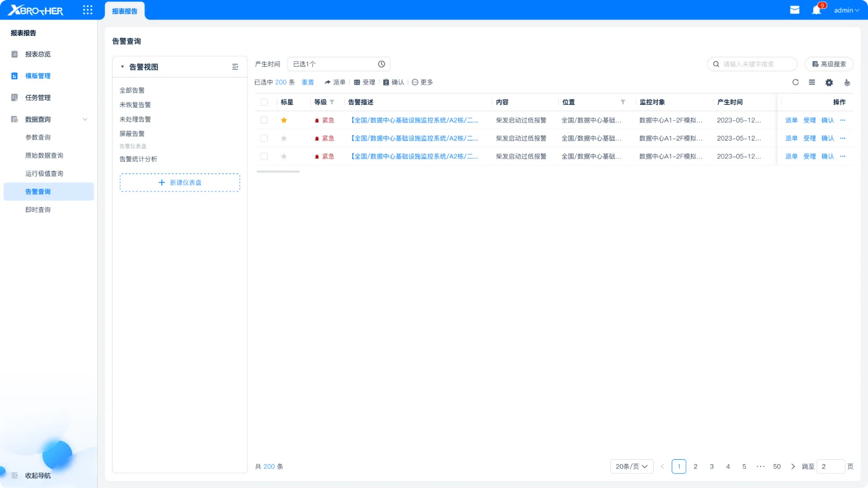Click the XBROTHER logo
This screenshot has width=868, height=488.
point(36,10)
